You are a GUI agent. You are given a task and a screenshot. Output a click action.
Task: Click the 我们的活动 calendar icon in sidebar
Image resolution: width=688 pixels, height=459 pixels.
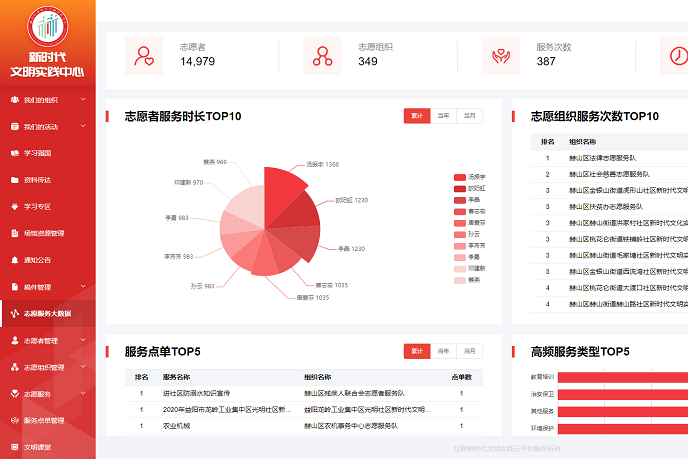pos(15,126)
